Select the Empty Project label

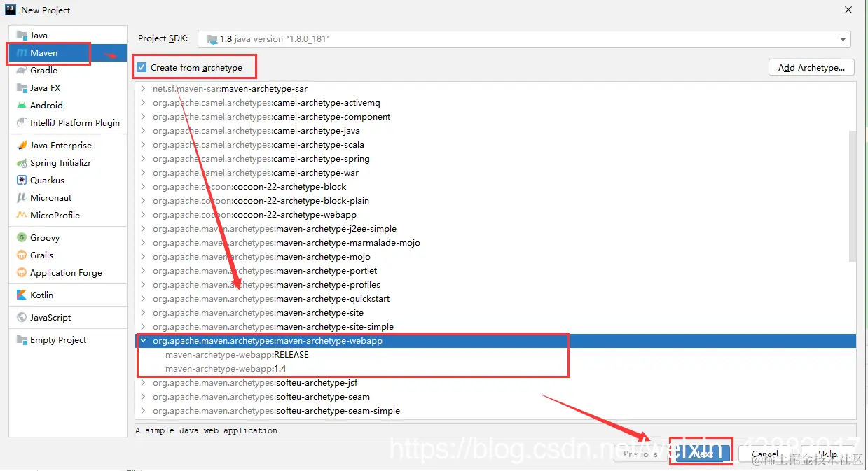pos(58,340)
